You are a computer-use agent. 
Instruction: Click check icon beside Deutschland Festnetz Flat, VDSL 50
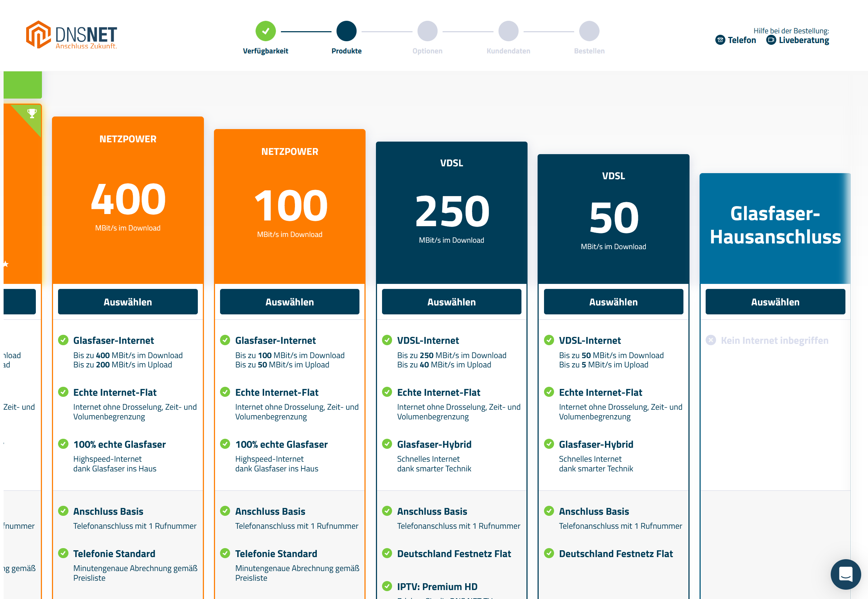click(549, 553)
